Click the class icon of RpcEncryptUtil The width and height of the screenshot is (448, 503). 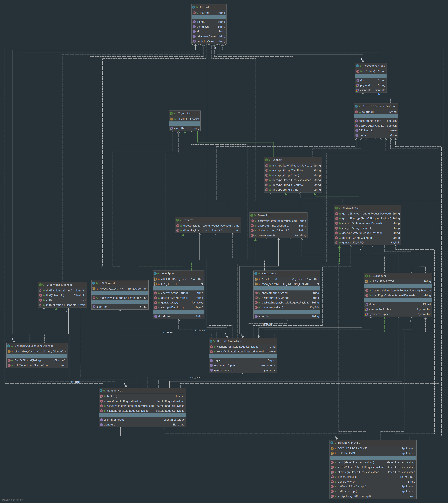[x=332, y=443]
